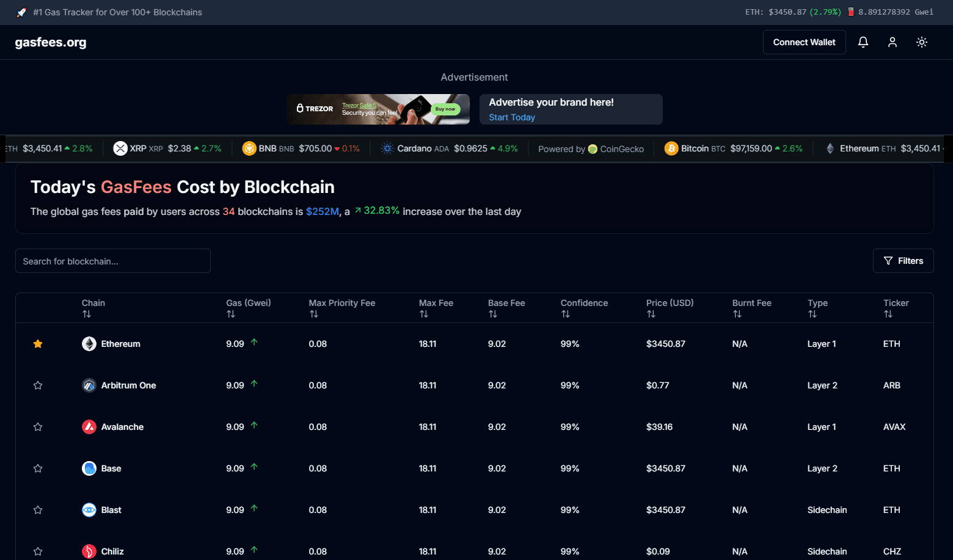
Task: Click the Bitcoin ticker icon
Action: click(x=671, y=148)
